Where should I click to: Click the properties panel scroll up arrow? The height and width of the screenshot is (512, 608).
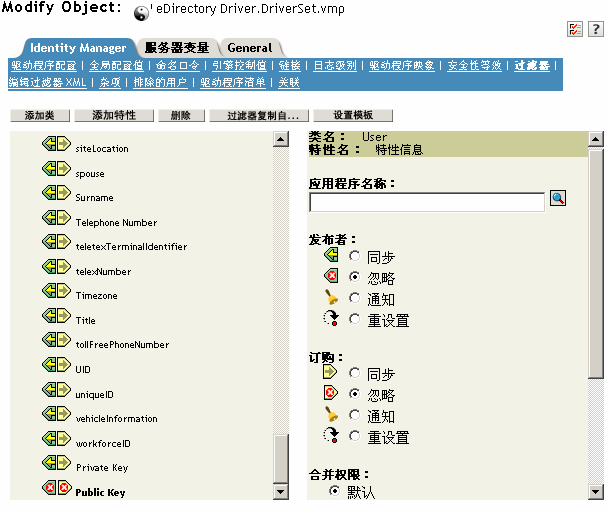tap(596, 139)
